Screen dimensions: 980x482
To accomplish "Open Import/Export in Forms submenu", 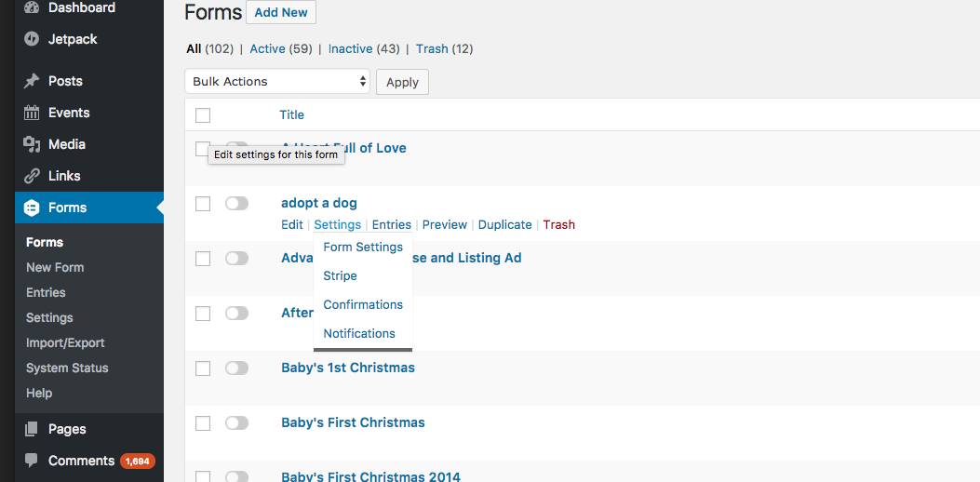I will [65, 342].
